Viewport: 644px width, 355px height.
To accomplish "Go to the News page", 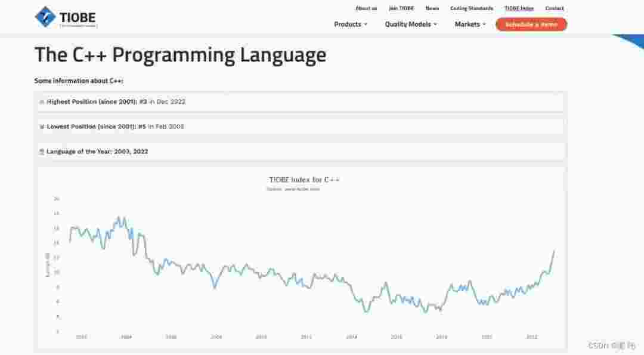I will tap(432, 8).
